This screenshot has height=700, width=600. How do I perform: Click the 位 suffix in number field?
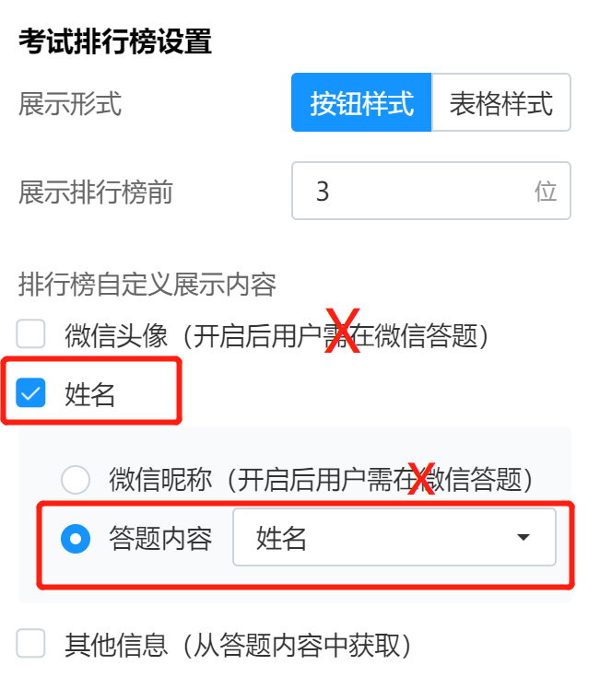click(x=546, y=192)
